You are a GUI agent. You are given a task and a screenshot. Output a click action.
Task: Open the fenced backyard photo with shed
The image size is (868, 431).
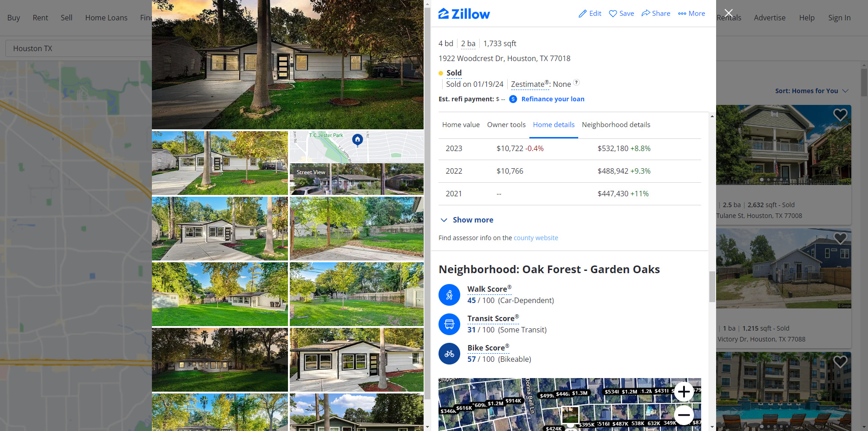pyautogui.click(x=356, y=294)
